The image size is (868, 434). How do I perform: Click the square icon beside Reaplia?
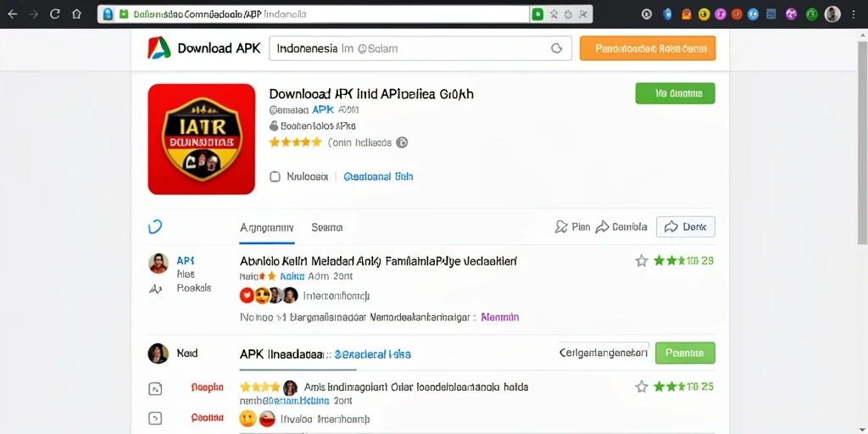pyautogui.click(x=155, y=389)
